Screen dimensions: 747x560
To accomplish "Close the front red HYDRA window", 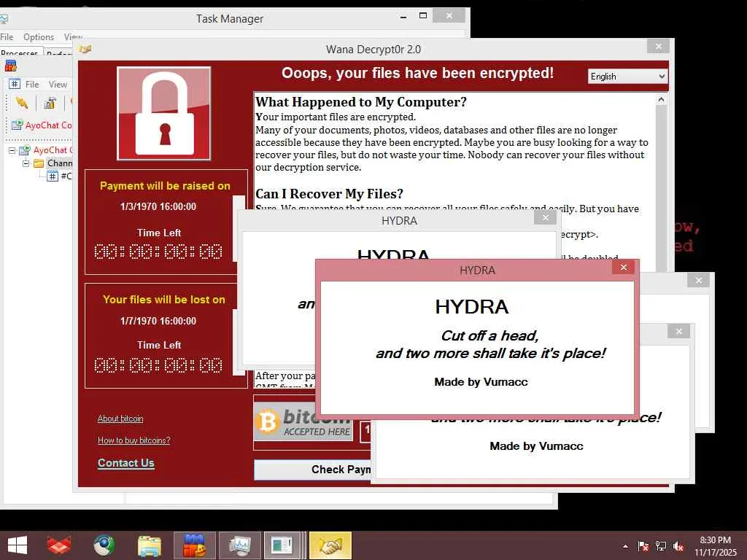I will [x=624, y=267].
